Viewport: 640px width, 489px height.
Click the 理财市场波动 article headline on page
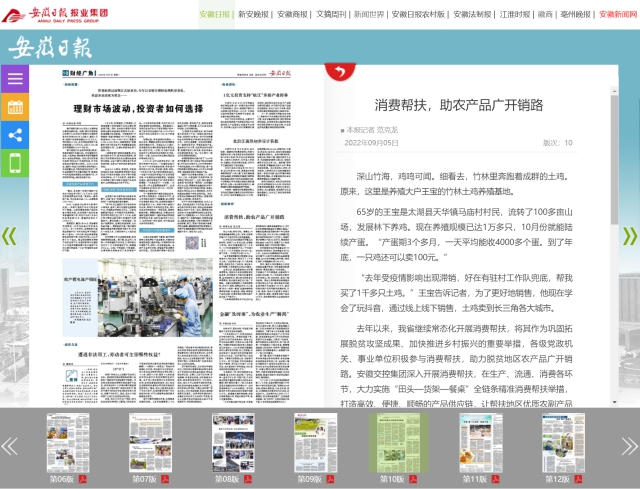(x=138, y=109)
